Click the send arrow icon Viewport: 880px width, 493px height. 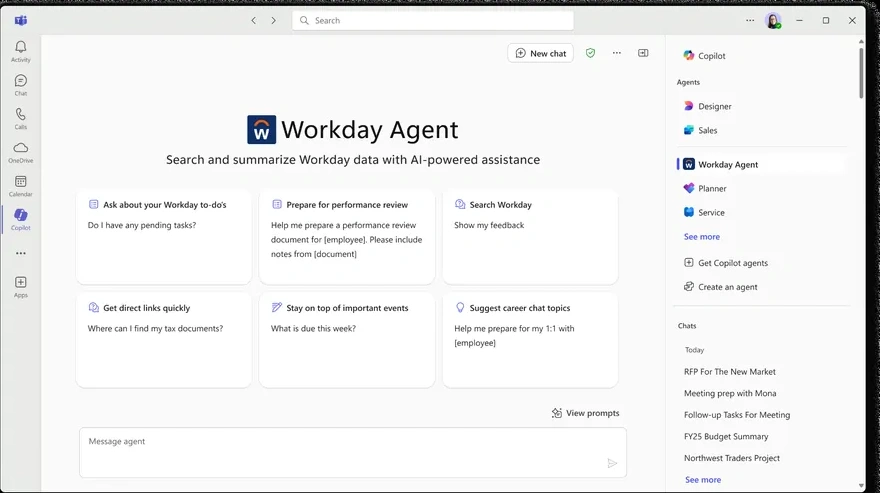click(x=612, y=463)
